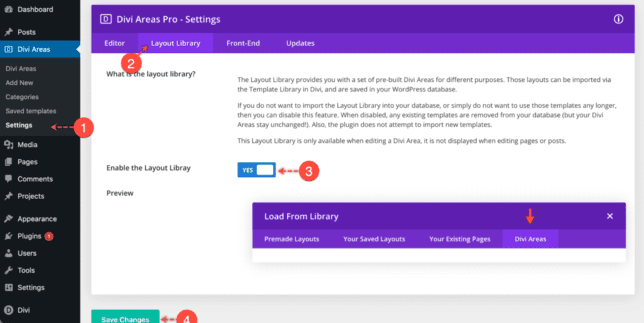
Task: Click the Projects pin icon
Action: 9,196
